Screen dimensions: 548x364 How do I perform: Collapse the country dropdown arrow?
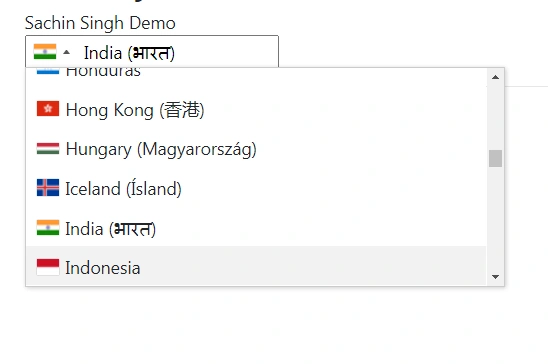[x=66, y=53]
